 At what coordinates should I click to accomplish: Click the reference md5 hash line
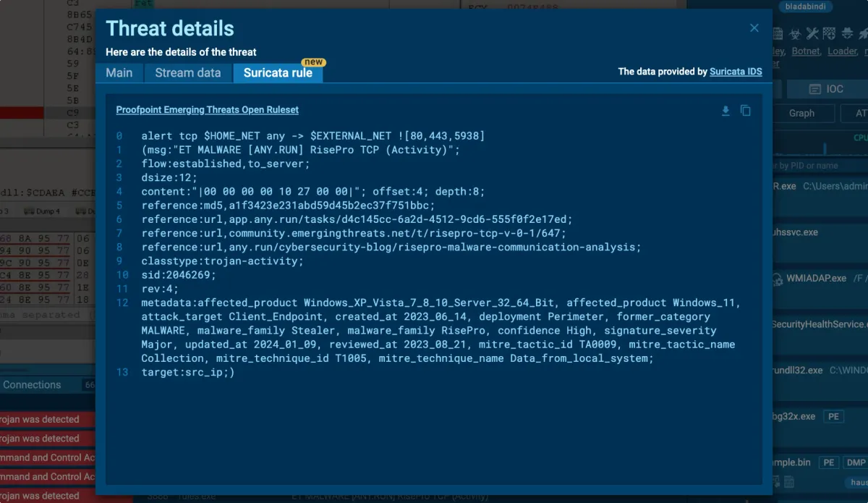(x=289, y=206)
